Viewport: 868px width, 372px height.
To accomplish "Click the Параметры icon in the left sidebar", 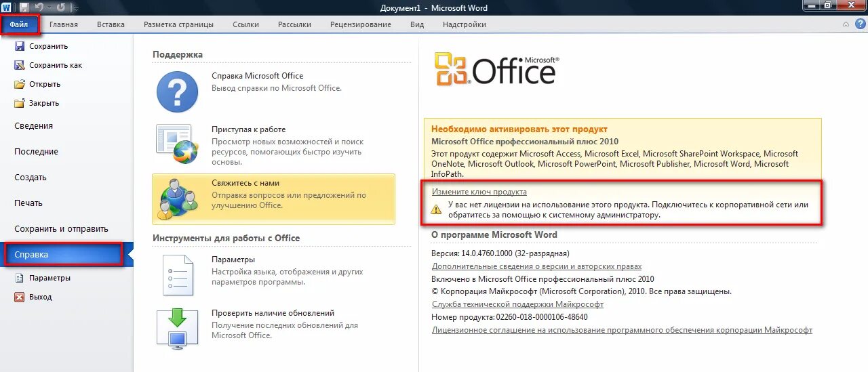I will click(x=19, y=278).
